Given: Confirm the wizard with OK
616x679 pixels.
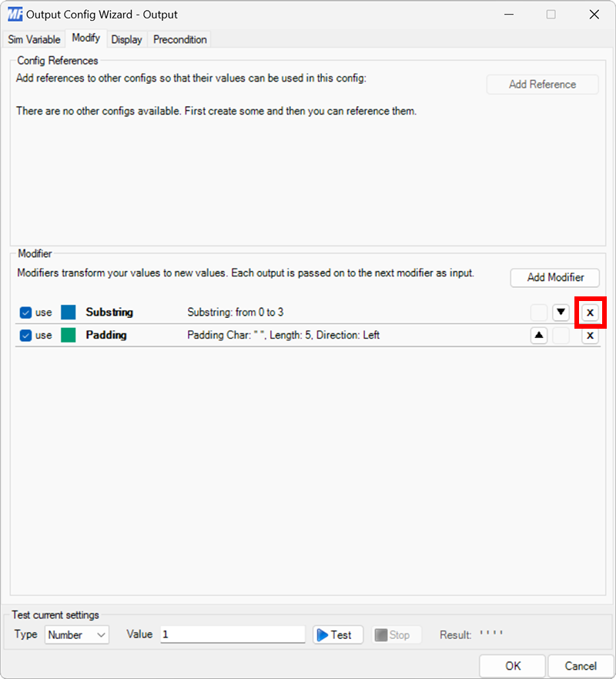Looking at the screenshot, I should point(512,666).
